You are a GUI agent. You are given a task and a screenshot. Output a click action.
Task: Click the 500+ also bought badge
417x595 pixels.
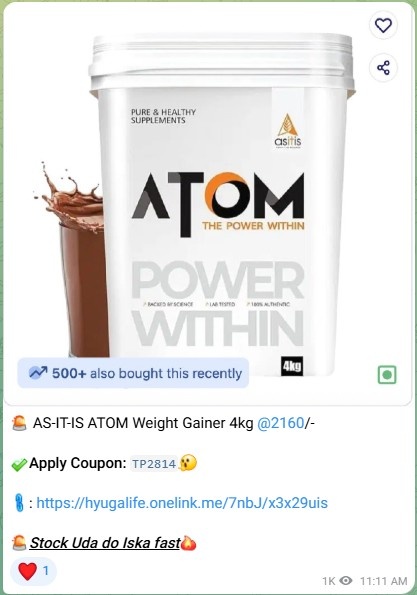point(133,373)
